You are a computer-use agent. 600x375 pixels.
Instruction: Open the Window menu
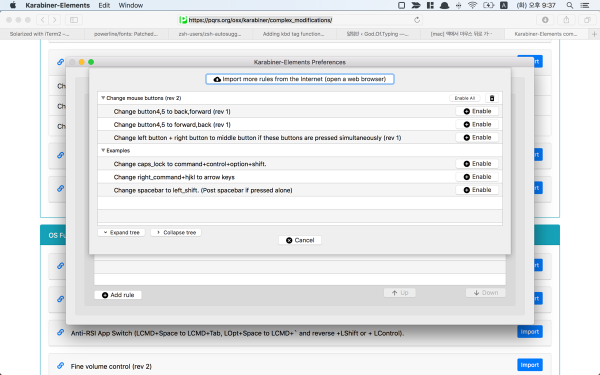click(x=130, y=5)
